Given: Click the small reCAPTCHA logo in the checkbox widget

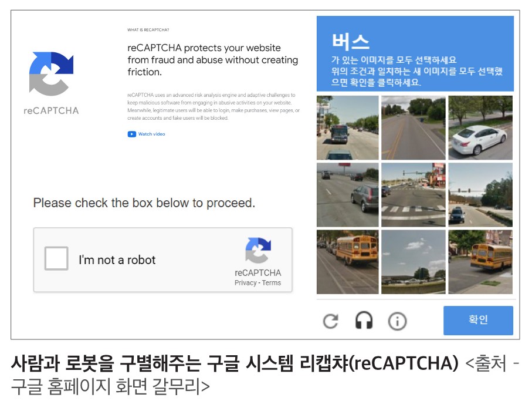Looking at the screenshot, I should point(258,250).
